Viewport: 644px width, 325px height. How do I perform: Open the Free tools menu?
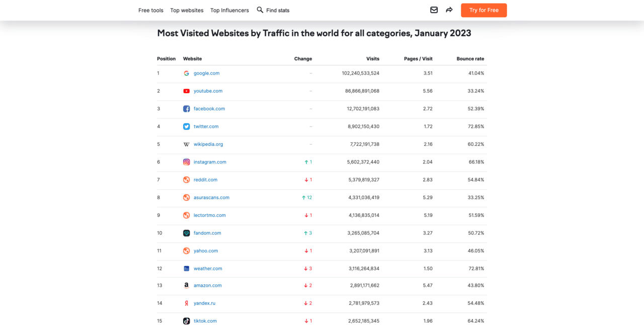pos(150,10)
